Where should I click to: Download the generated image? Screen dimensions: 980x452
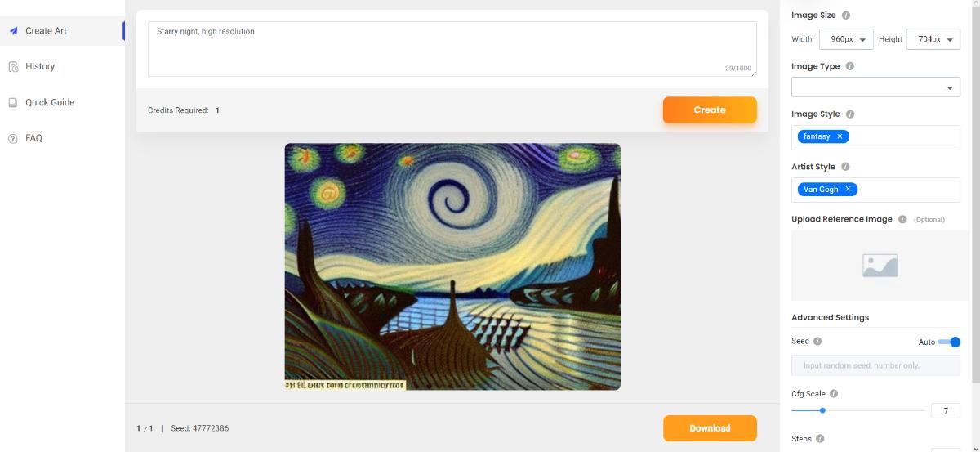click(x=710, y=428)
